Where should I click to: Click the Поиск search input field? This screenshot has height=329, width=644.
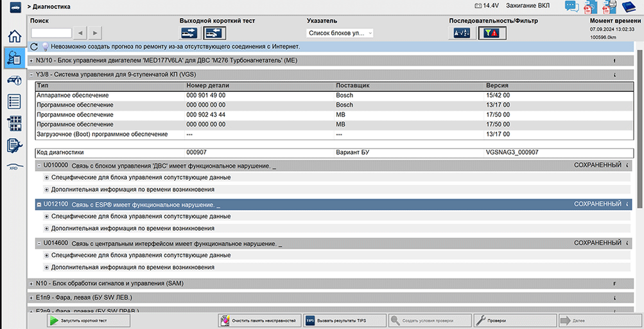point(51,33)
